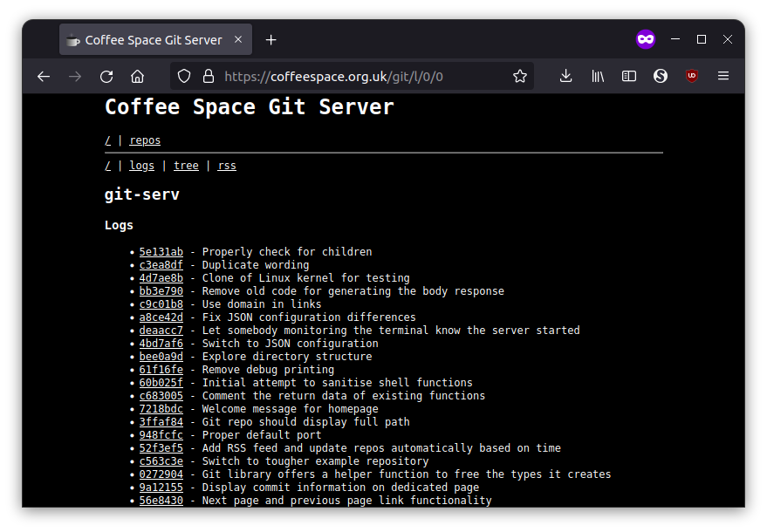Select the Coffee Space Git Server tab

click(x=155, y=39)
